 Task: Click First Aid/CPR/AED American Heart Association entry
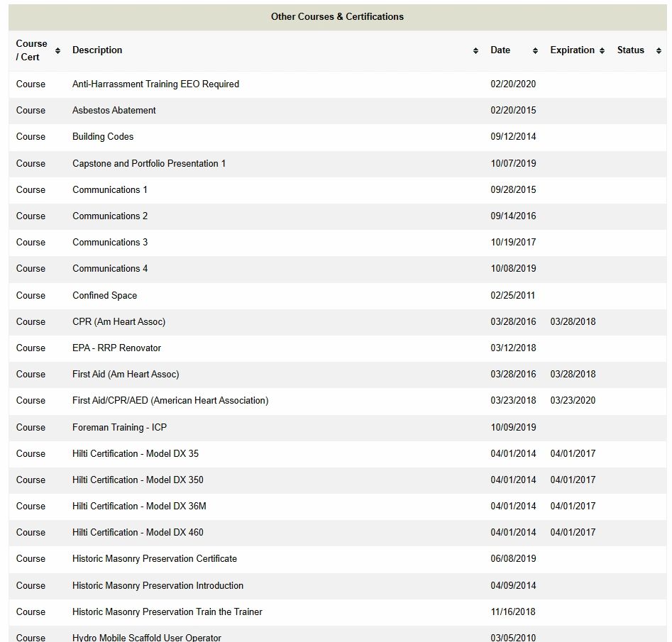(x=170, y=401)
